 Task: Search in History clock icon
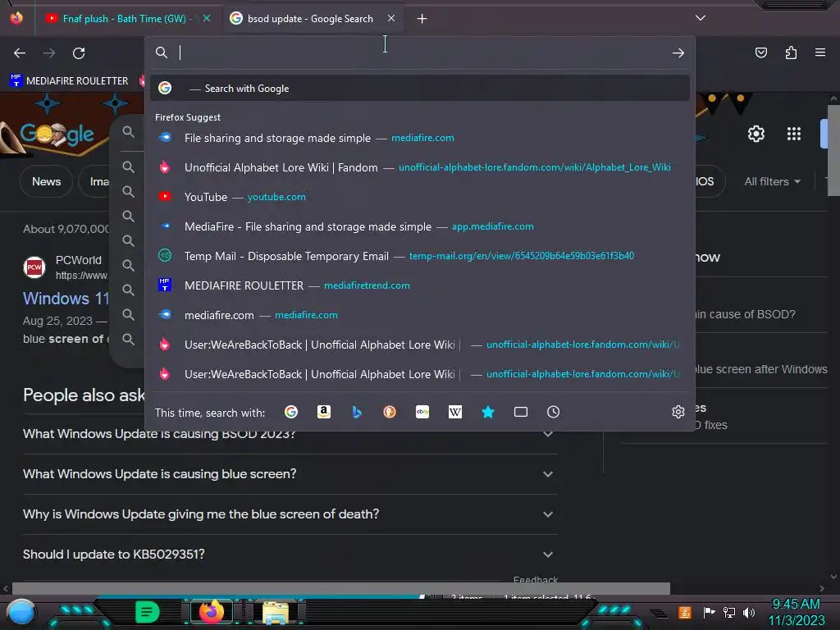(x=554, y=412)
